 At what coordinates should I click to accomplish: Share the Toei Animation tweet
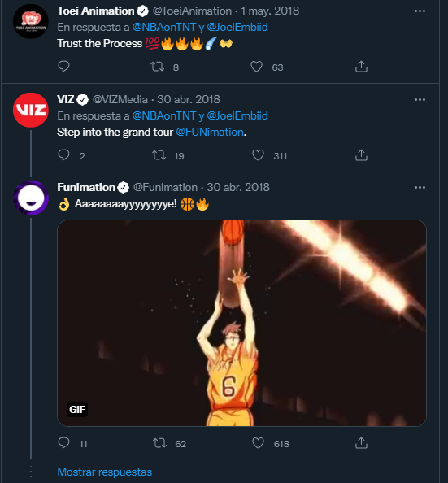(x=361, y=67)
